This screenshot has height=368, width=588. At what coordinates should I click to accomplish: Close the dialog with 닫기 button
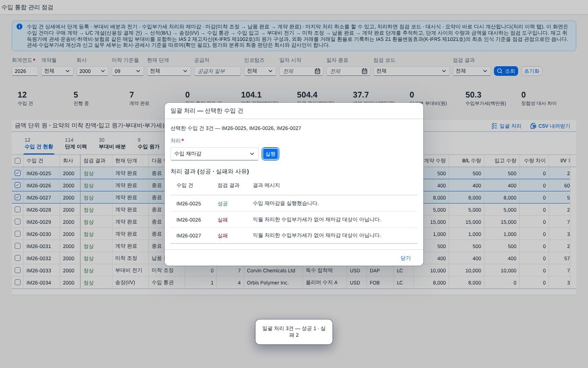[405, 258]
